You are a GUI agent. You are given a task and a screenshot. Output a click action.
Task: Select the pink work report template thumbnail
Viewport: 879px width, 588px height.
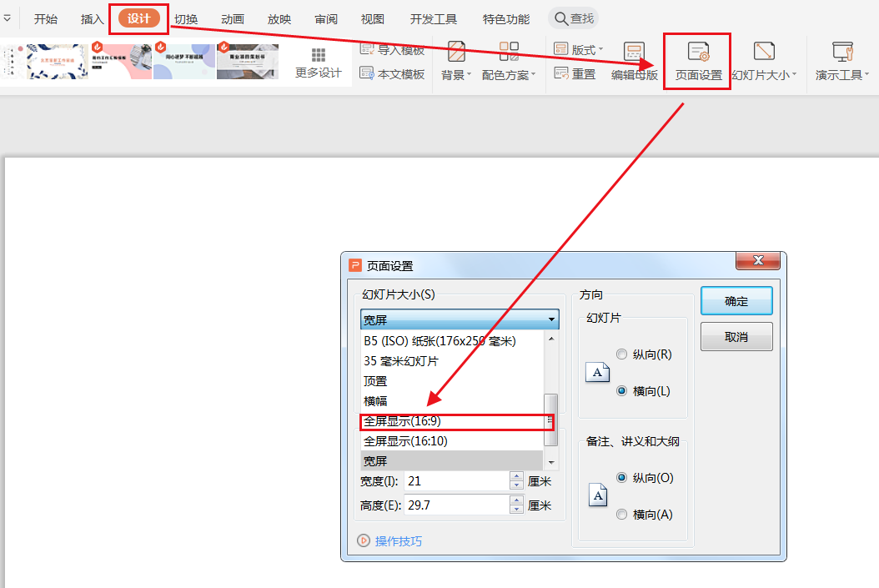pos(121,62)
